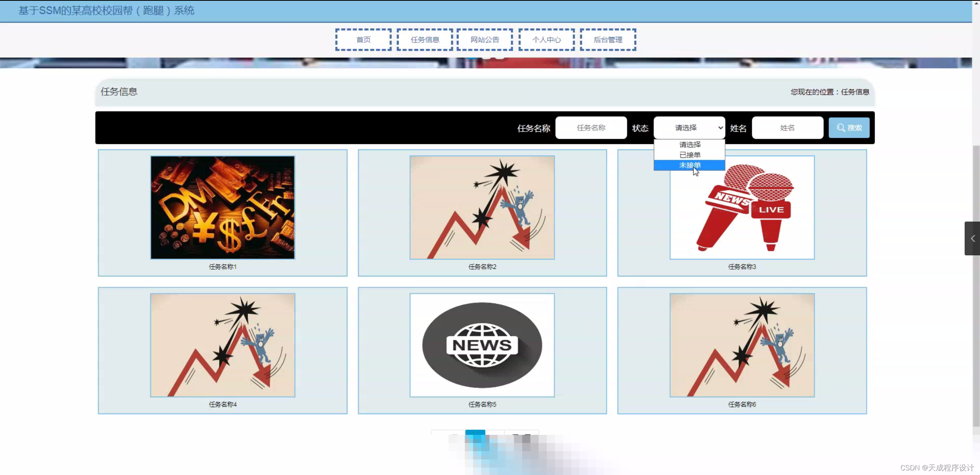Choose 已接单 option in dropdown
The height and width of the screenshot is (475, 980).
click(689, 155)
